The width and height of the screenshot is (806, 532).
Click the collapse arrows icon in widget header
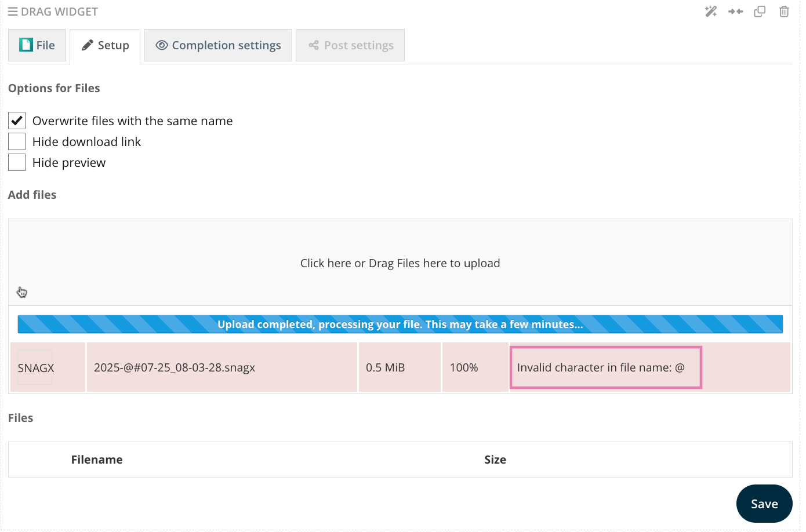[736, 12]
